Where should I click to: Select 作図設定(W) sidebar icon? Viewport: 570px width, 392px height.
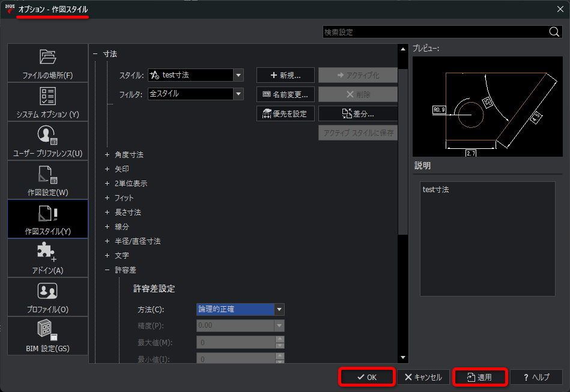pos(47,173)
